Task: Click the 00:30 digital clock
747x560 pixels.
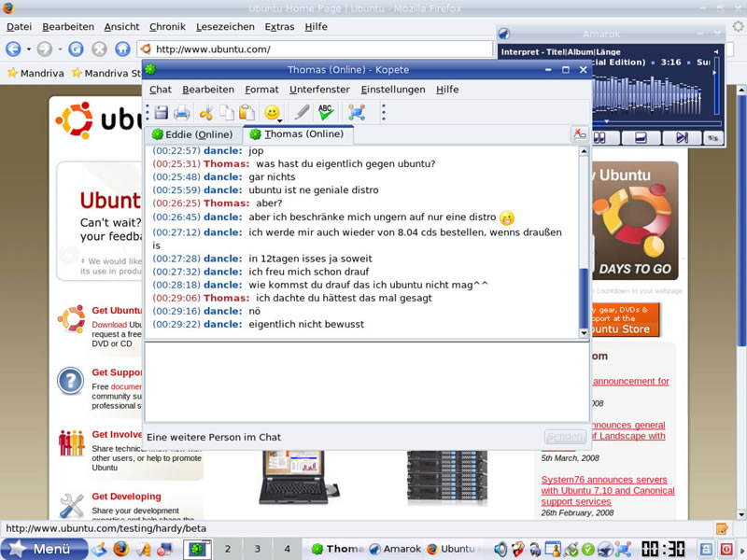Action: point(663,549)
